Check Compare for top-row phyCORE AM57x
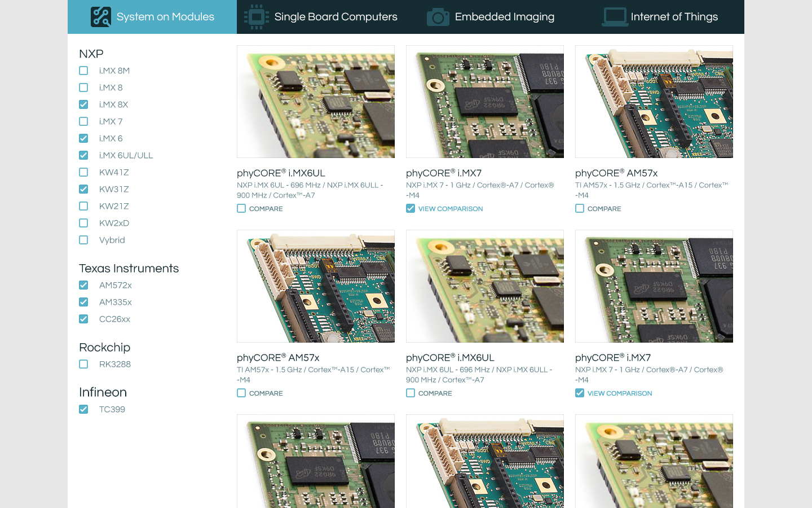 [x=580, y=209]
